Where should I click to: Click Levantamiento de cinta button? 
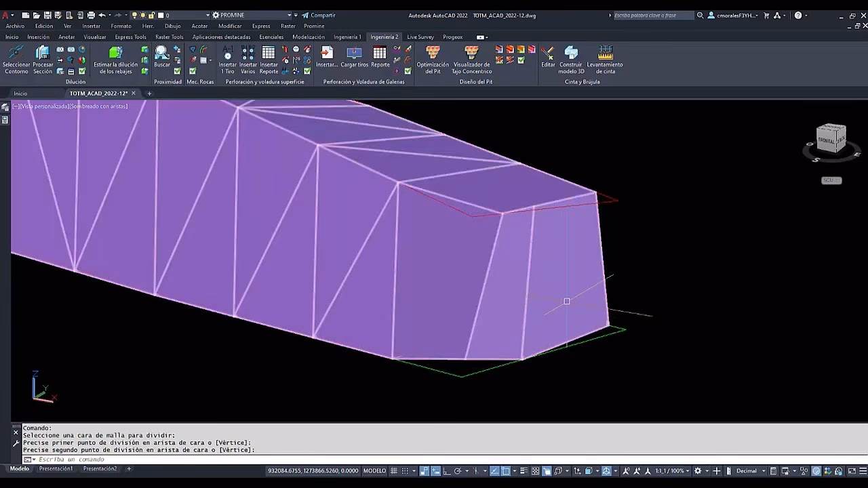coord(605,61)
